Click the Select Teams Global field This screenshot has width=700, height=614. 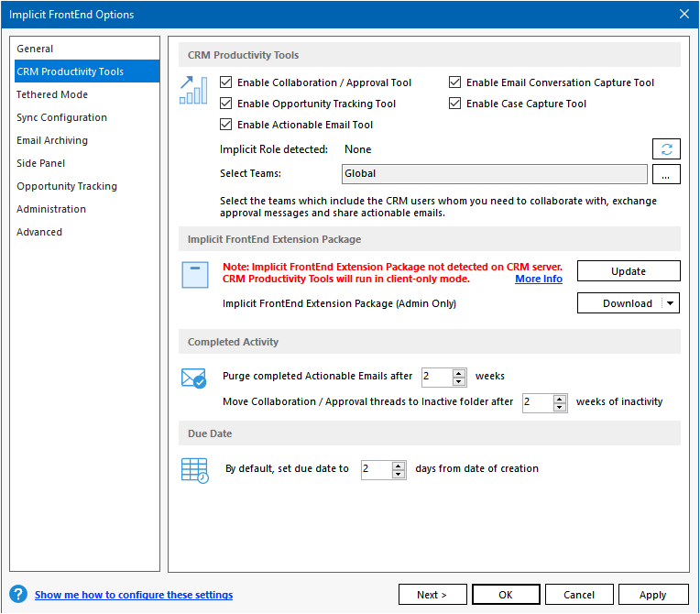pyautogui.click(x=495, y=173)
